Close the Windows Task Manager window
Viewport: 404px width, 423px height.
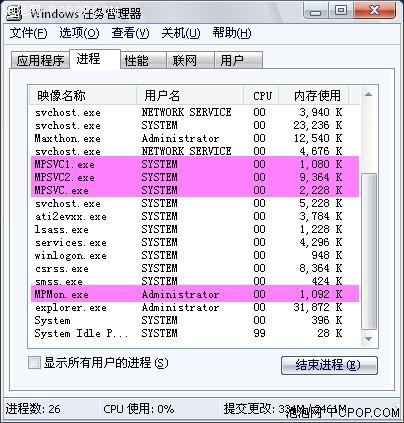(375, 11)
